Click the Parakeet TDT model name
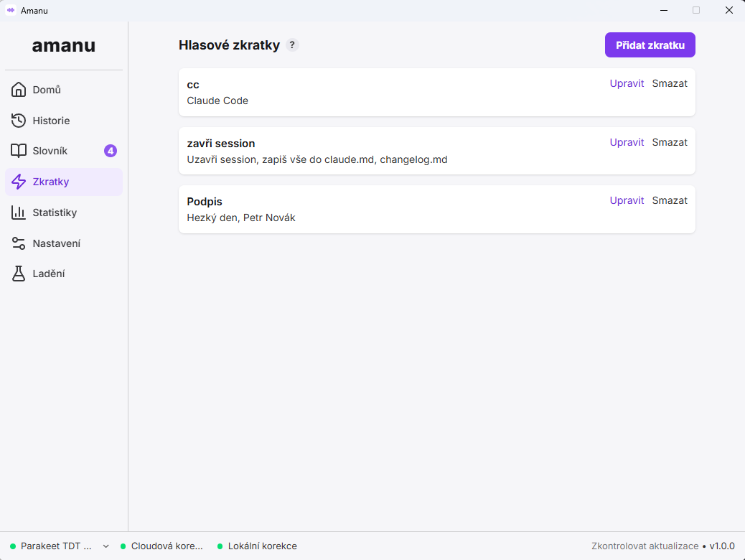The width and height of the screenshot is (745, 560). [56, 546]
